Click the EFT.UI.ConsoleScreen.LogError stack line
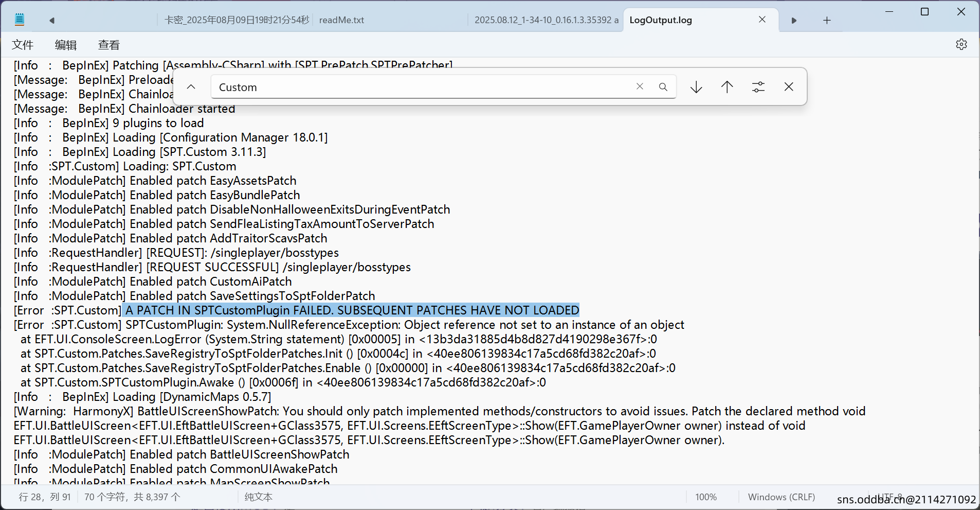The width and height of the screenshot is (980, 510). coord(339,339)
